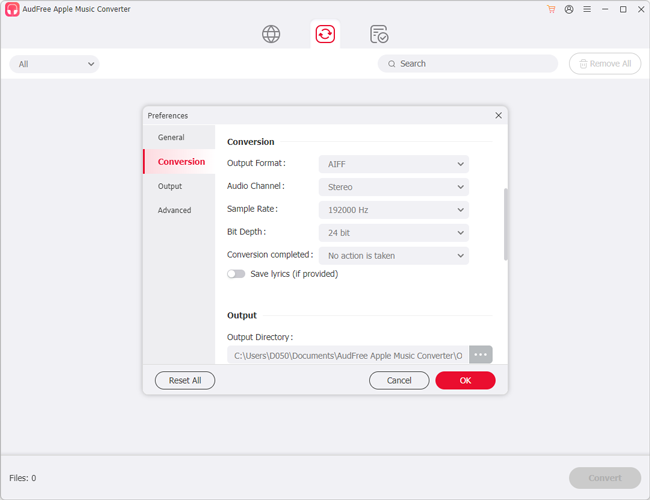Open the Output Format AIFF dropdown

393,164
